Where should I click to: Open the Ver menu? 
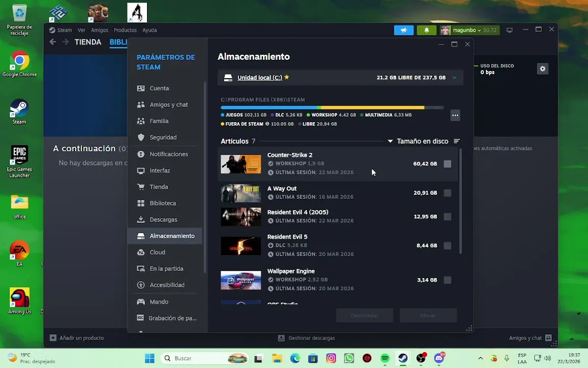click(x=81, y=30)
